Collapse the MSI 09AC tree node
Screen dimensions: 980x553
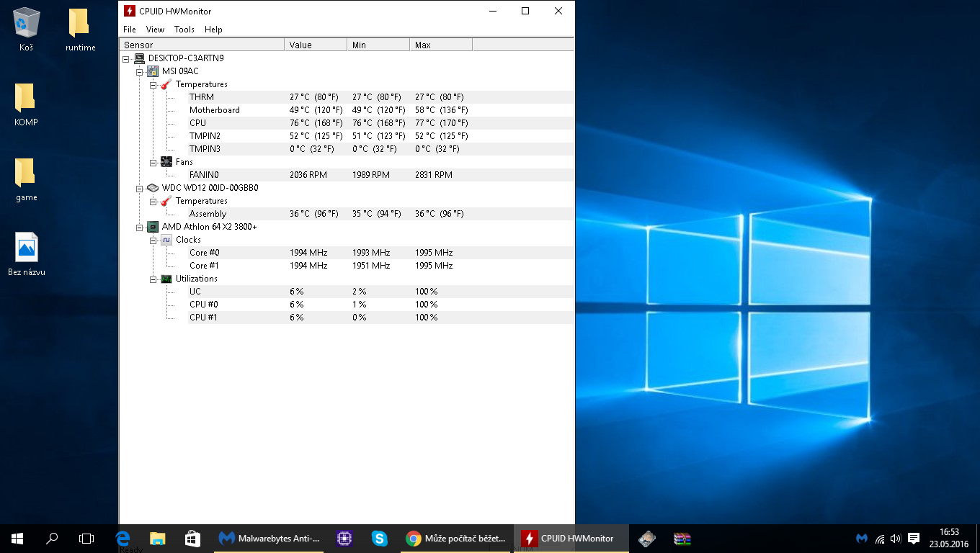140,71
